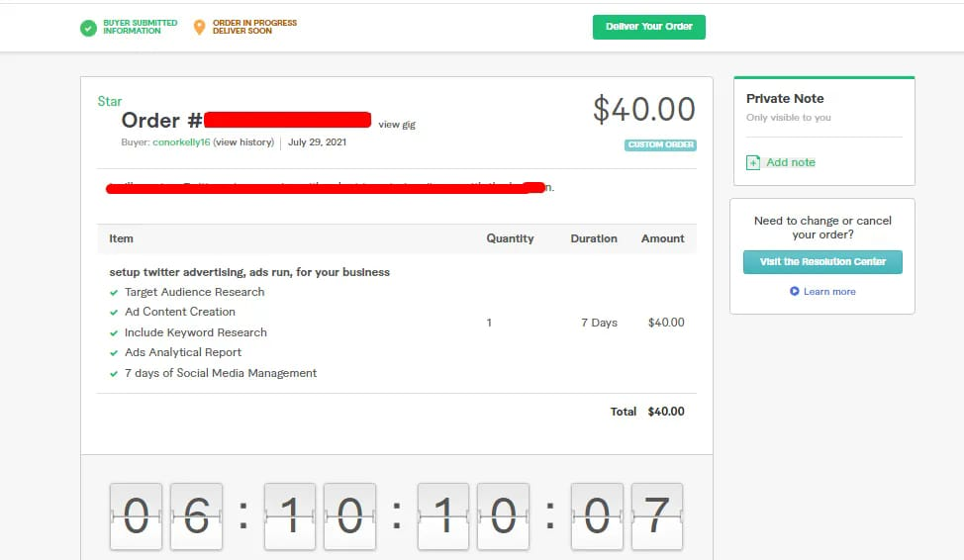Click the orange Order In Progress pin icon
Image resolution: width=964 pixels, height=560 pixels.
coord(199,28)
